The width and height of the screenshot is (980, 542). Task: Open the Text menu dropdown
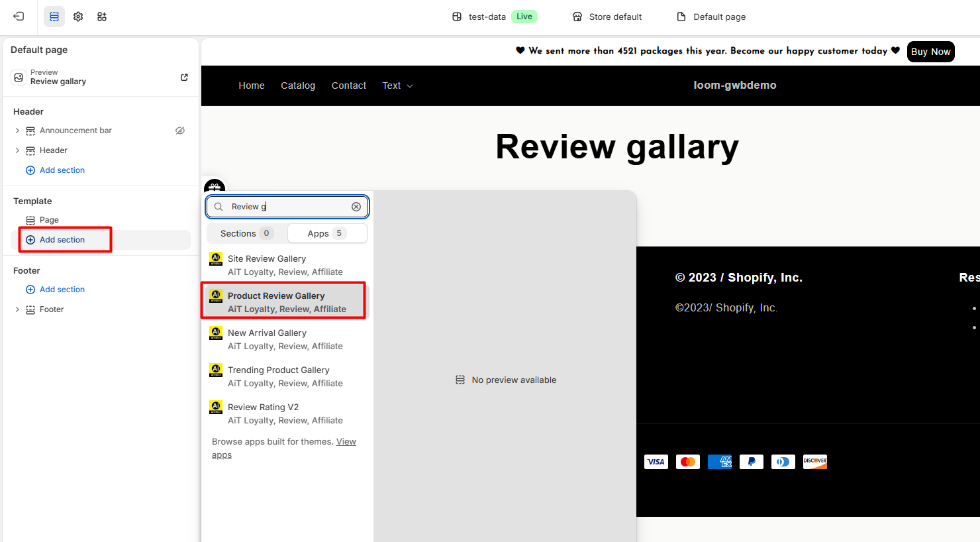tap(397, 85)
